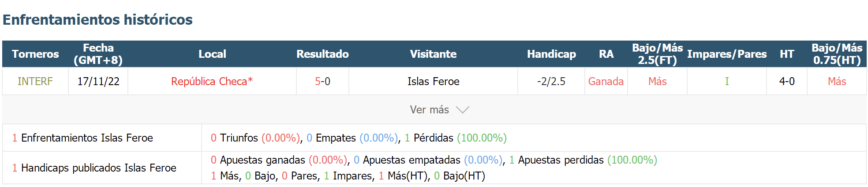This screenshot has height=187, width=868.
Task: Open the República Checa team link
Action: coord(212,82)
